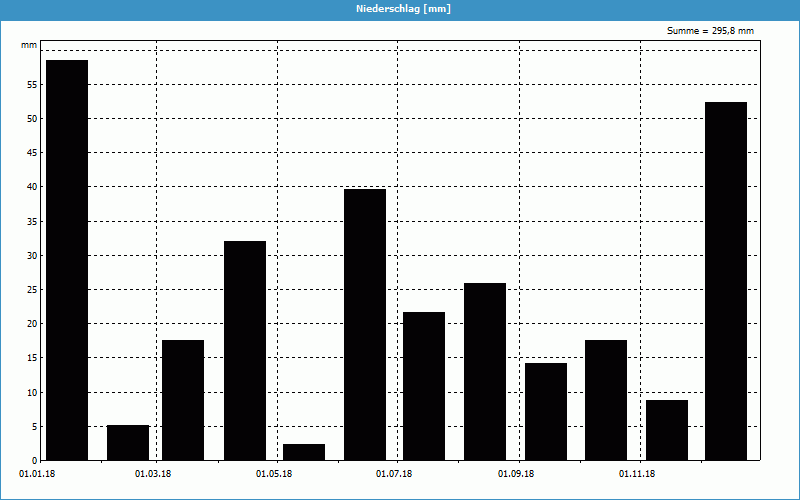Click the September precipitation bar

(x=546, y=411)
